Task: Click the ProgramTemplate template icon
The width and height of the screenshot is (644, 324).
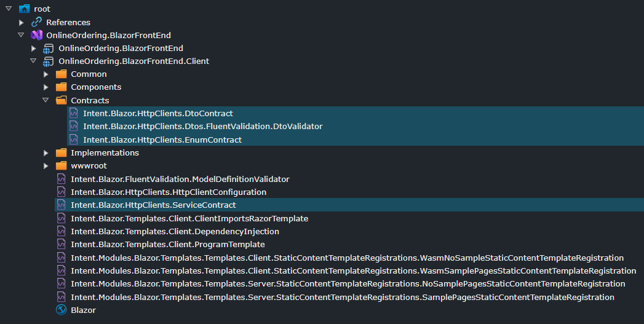Action: click(61, 244)
